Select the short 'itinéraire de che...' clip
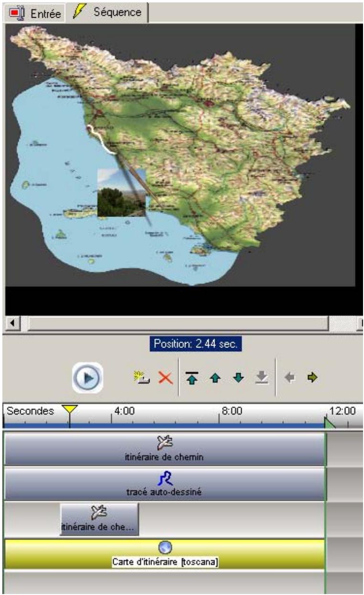Screen dimensions: 364x595 (x=99, y=519)
